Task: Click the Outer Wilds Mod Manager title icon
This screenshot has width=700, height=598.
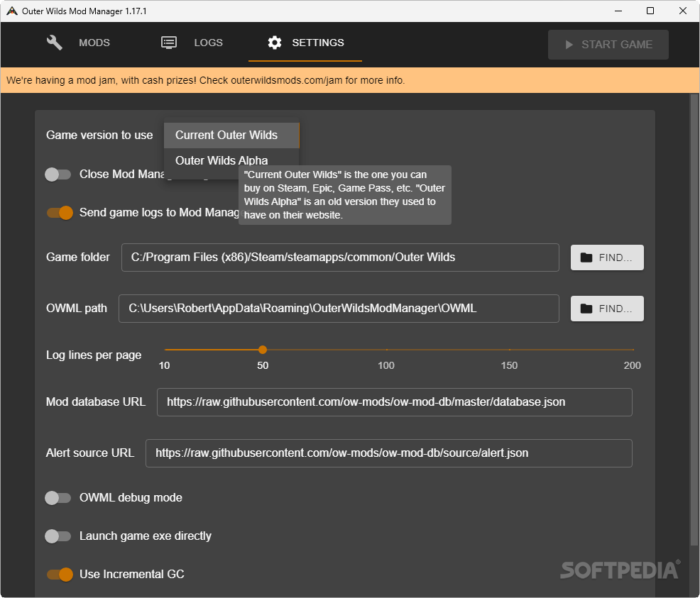Action: click(x=11, y=11)
